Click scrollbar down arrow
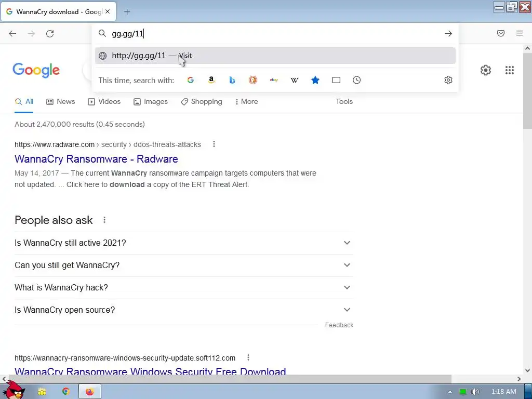Image resolution: width=532 pixels, height=399 pixels. pos(527,370)
